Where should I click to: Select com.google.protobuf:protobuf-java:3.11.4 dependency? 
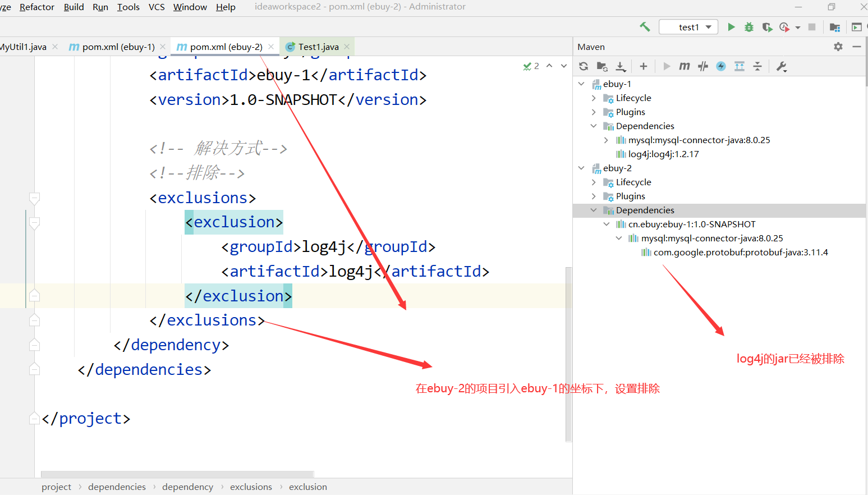pyautogui.click(x=741, y=252)
